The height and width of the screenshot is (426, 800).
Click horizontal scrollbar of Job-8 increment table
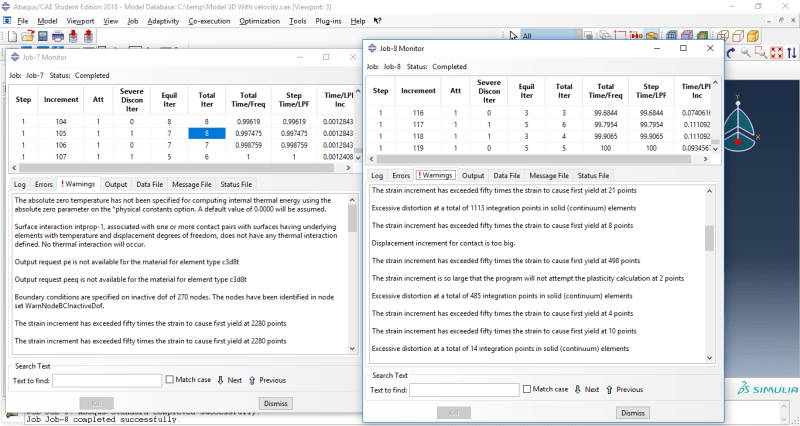[534, 159]
